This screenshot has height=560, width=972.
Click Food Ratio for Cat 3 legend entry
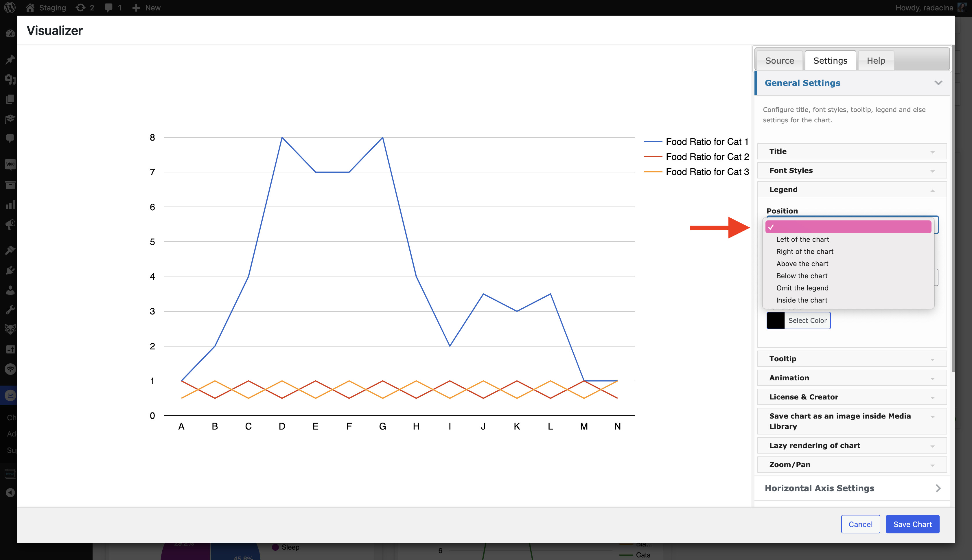point(696,172)
